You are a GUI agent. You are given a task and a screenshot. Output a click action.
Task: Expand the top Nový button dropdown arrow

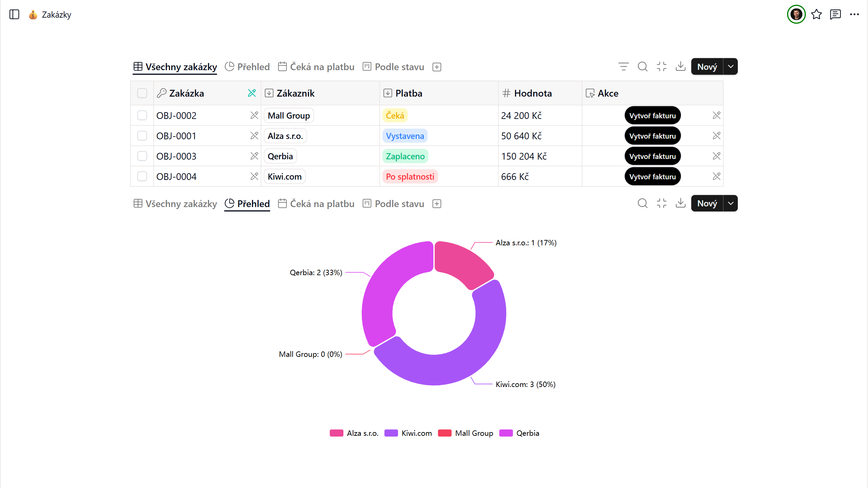(731, 66)
